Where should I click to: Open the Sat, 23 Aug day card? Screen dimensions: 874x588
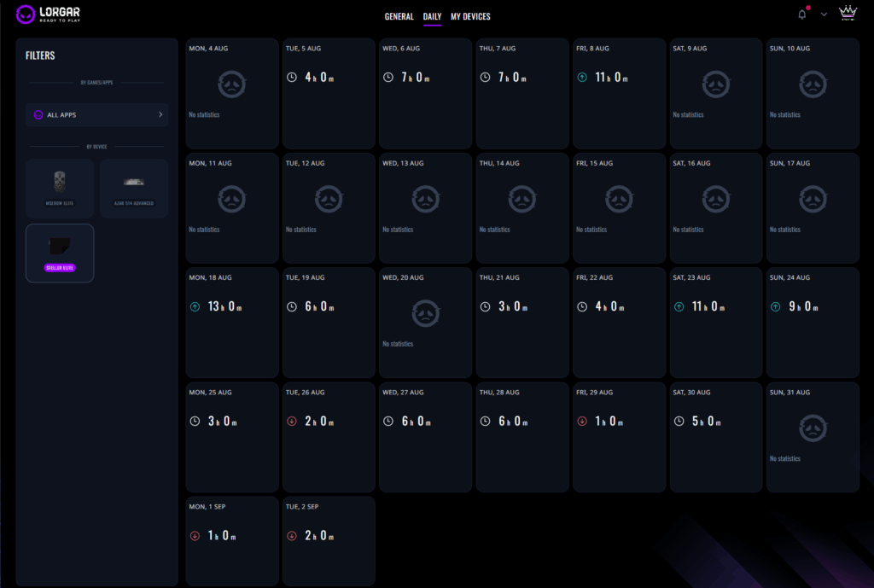click(x=715, y=321)
